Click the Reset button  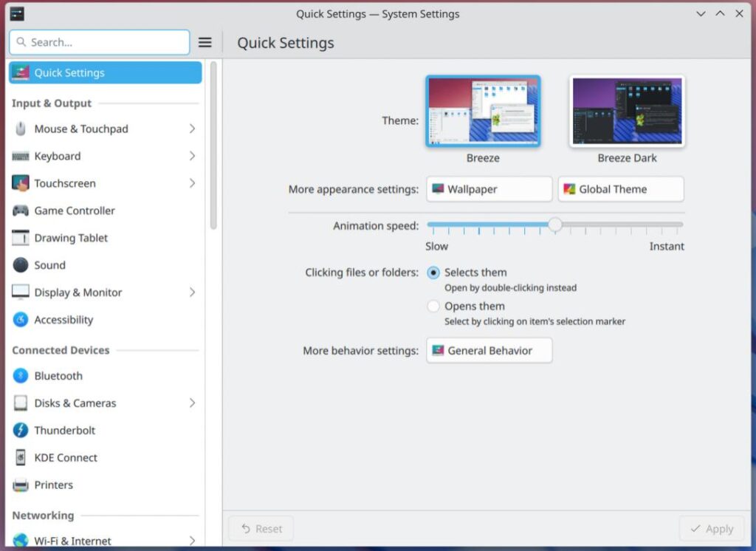[261, 528]
